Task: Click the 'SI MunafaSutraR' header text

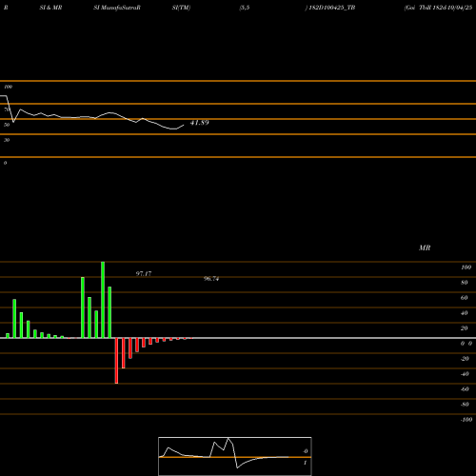Action: 117,8
